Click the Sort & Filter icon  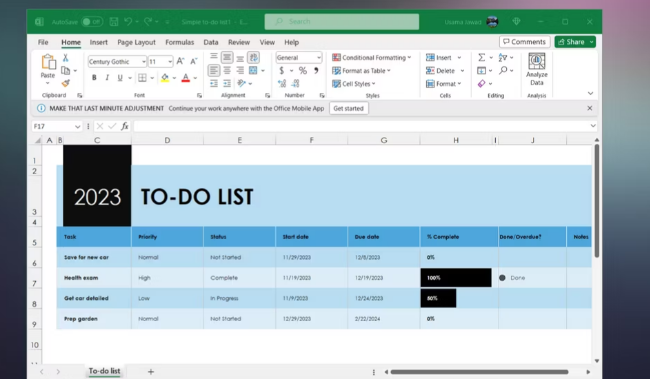point(503,58)
